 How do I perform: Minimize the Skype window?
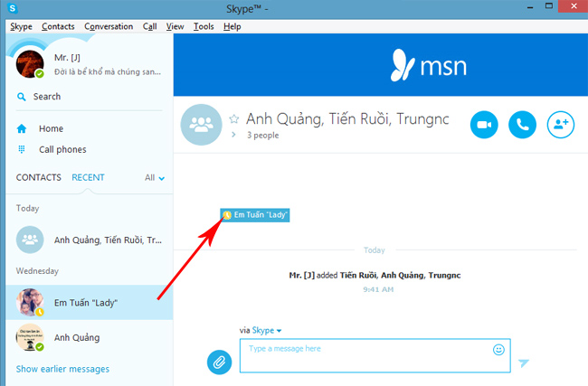point(530,6)
